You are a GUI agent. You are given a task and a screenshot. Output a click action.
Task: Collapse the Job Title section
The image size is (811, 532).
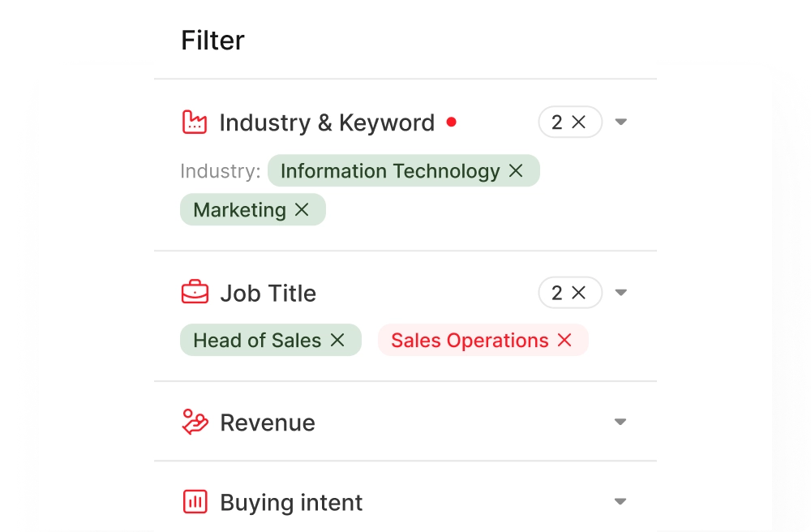pyautogui.click(x=620, y=292)
